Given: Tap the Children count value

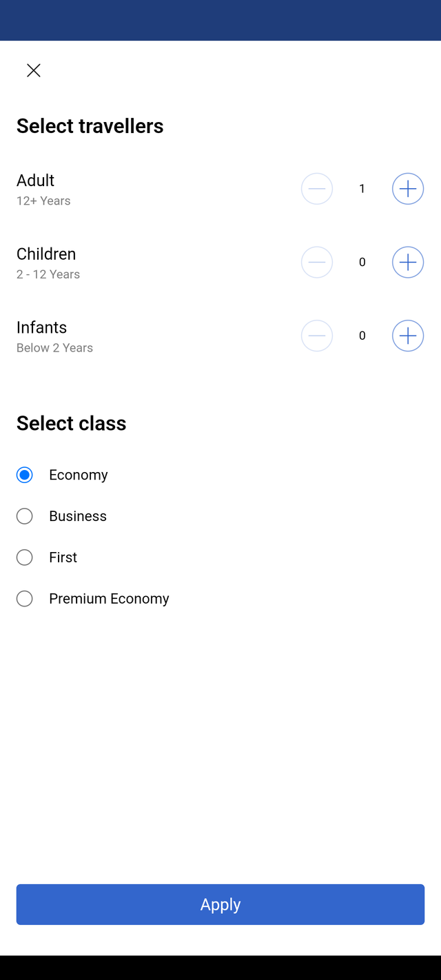Looking at the screenshot, I should point(362,262).
